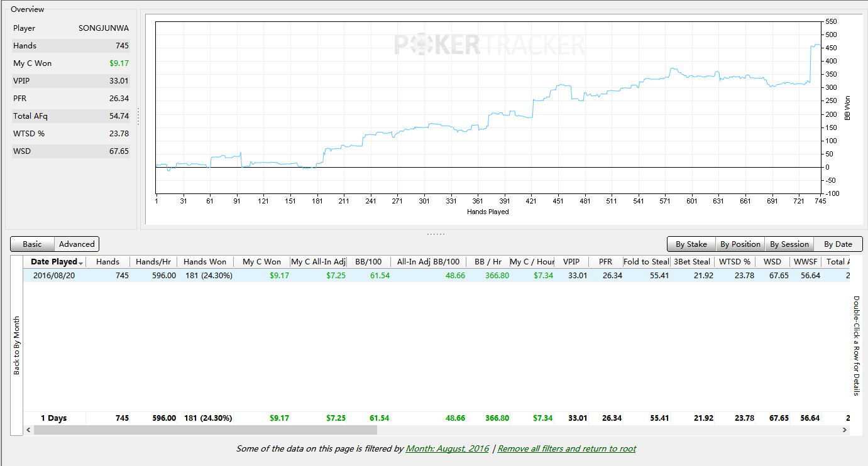Click the horizontal scrollbar right arrow
Viewport: 868px width, 466px height.
click(x=844, y=430)
